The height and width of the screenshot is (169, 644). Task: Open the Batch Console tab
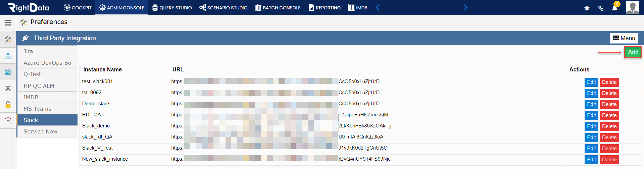[278, 8]
